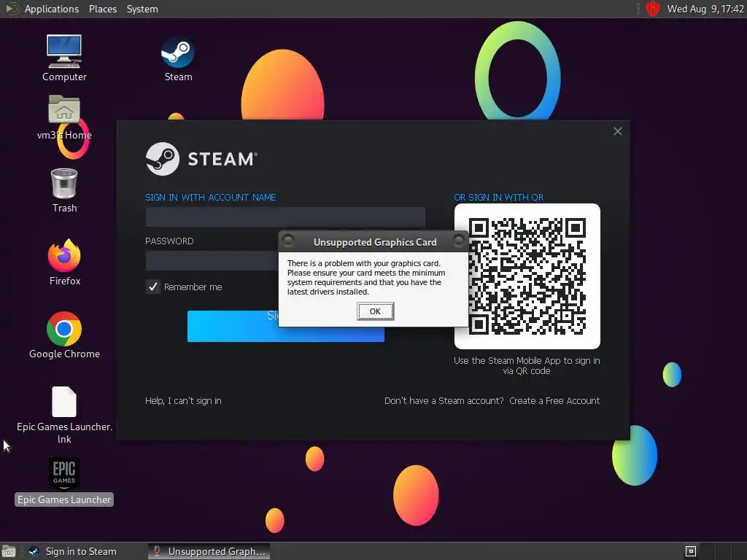Viewport: 747px width, 560px height.
Task: Click OK in the graphics card dialog
Action: [x=376, y=311]
